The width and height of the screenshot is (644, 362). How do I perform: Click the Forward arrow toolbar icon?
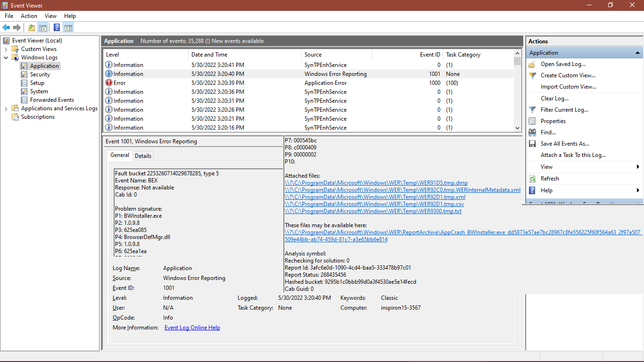click(17, 27)
